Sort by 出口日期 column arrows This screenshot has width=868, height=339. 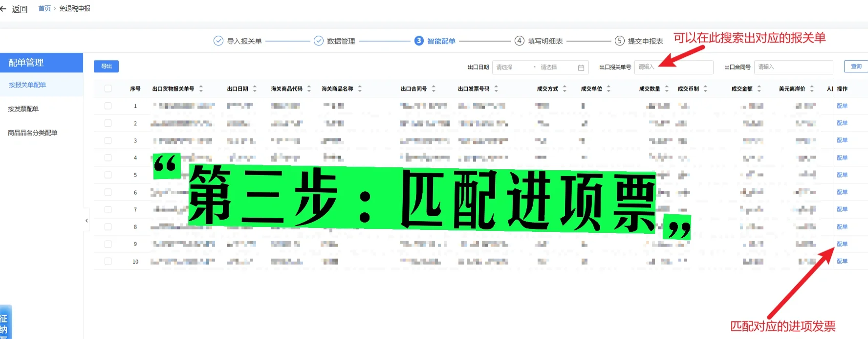coord(255,89)
